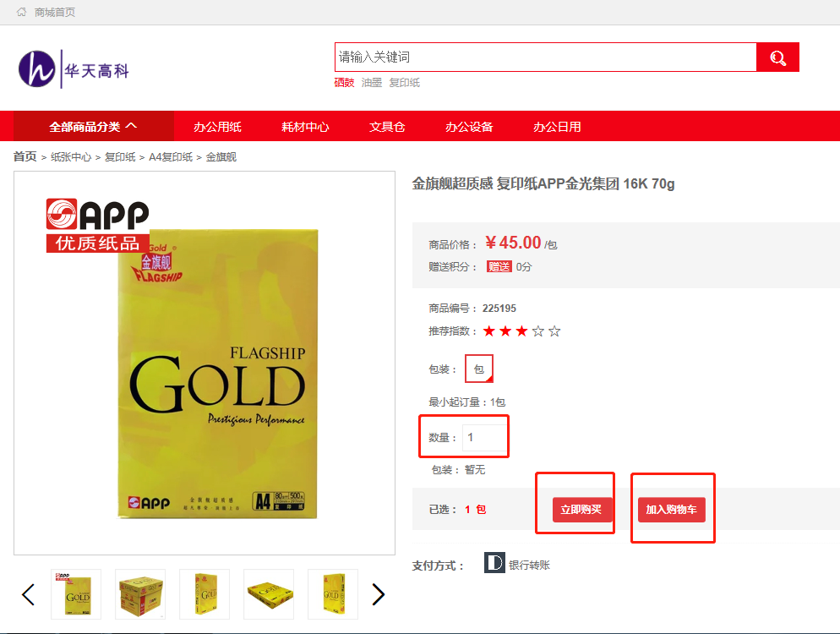Open the 耗材中心 menu tab
Viewport: 840px width, 634px height.
305,127
